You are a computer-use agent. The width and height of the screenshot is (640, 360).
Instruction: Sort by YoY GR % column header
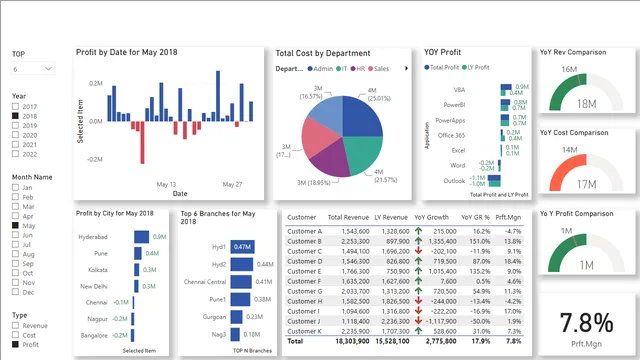click(476, 217)
